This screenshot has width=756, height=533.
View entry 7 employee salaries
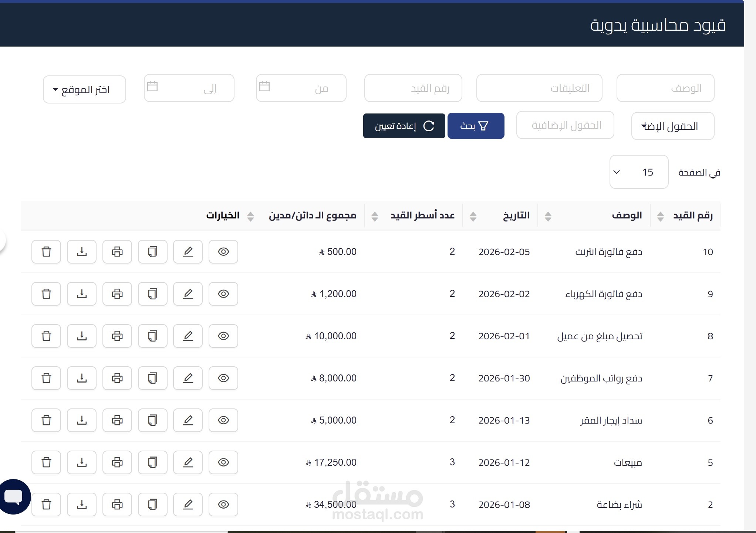(223, 378)
